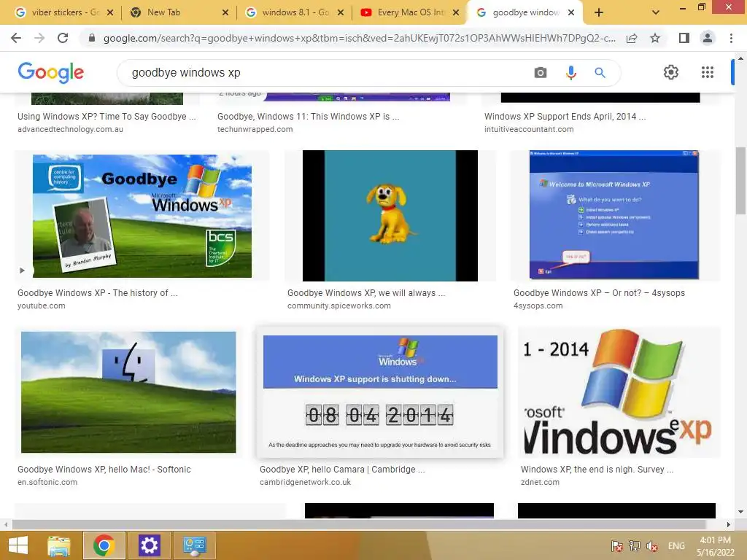Click the youtube.com source text
The height and width of the screenshot is (560, 747).
point(42,306)
